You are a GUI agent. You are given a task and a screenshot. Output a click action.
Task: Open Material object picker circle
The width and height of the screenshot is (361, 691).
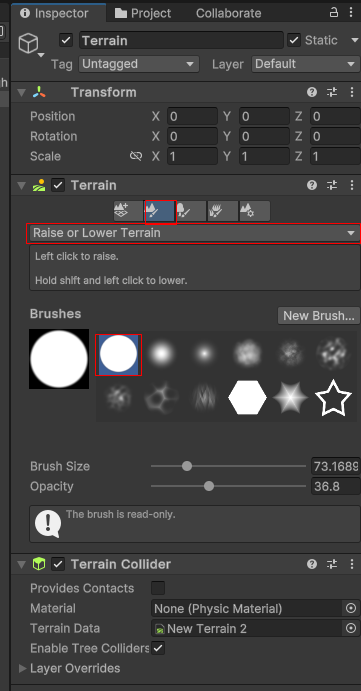[x=351, y=608]
